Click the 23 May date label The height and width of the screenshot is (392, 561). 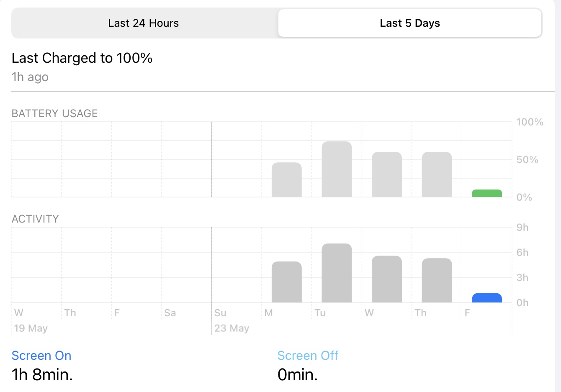point(232,328)
